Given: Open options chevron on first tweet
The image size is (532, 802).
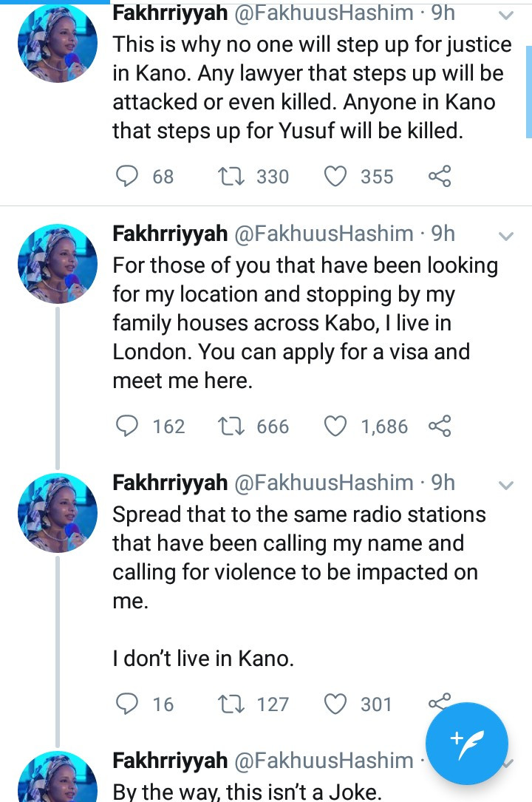Looking at the screenshot, I should point(506,16).
